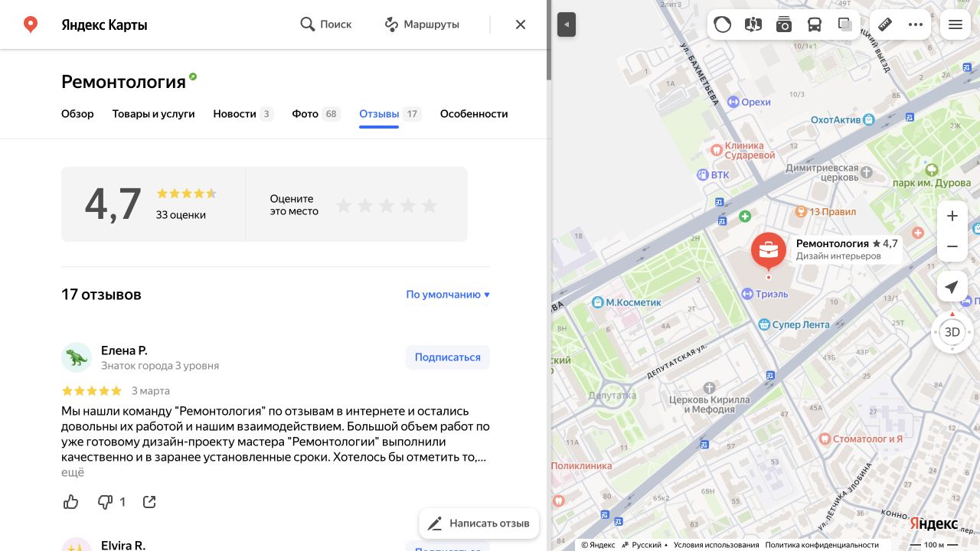This screenshot has height=551, width=980.
Task: Open the Особенности tab
Action: tap(474, 114)
